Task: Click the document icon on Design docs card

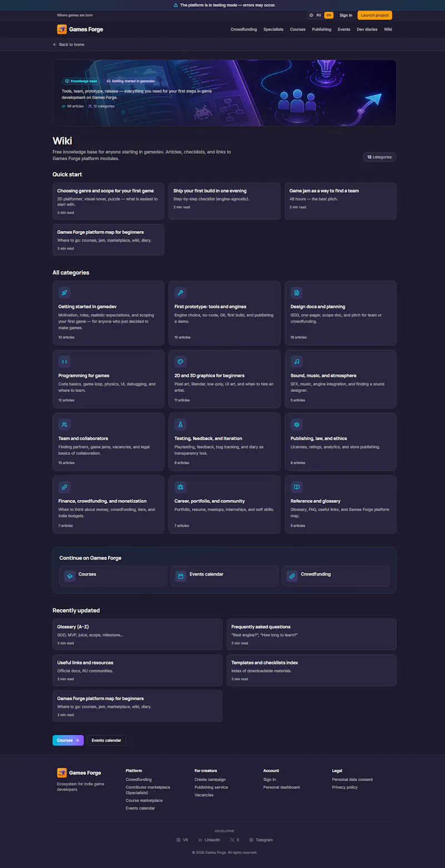Action: click(296, 293)
